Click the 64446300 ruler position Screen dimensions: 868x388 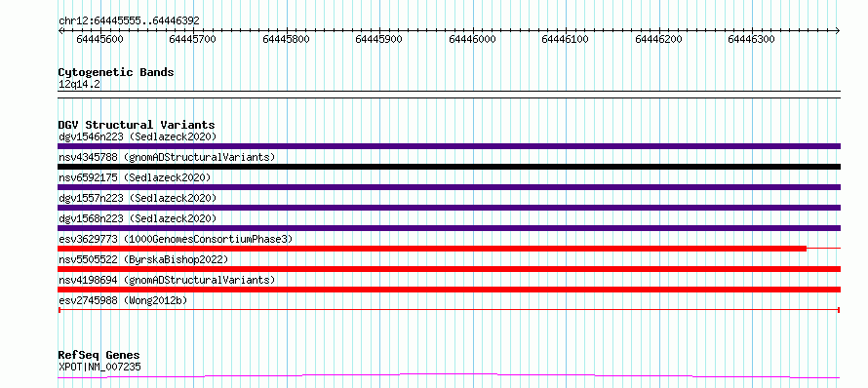[x=752, y=39]
